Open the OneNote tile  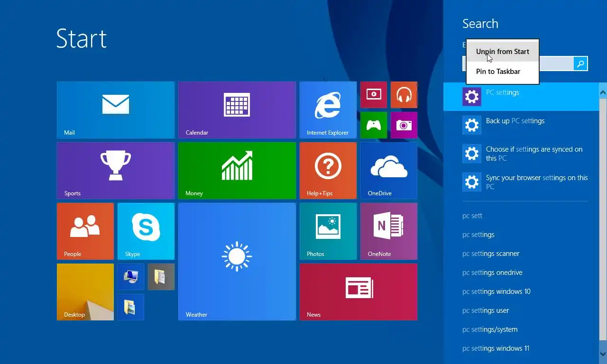pyautogui.click(x=389, y=231)
